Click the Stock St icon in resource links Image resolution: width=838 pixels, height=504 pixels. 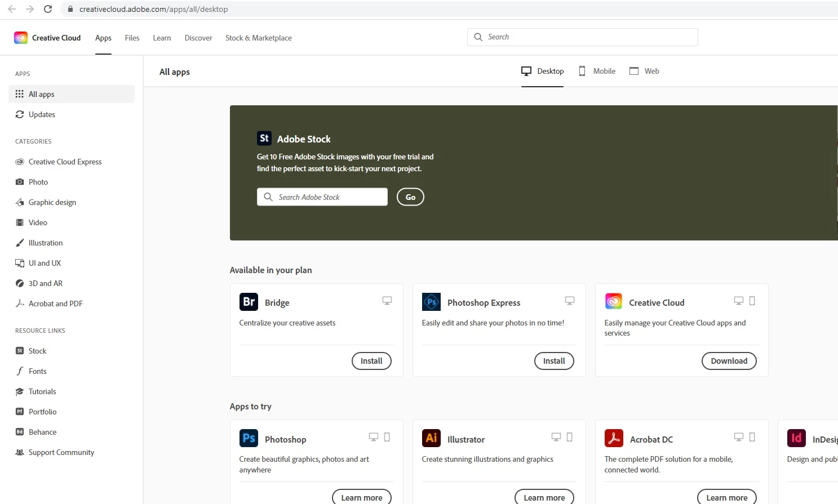(x=20, y=351)
